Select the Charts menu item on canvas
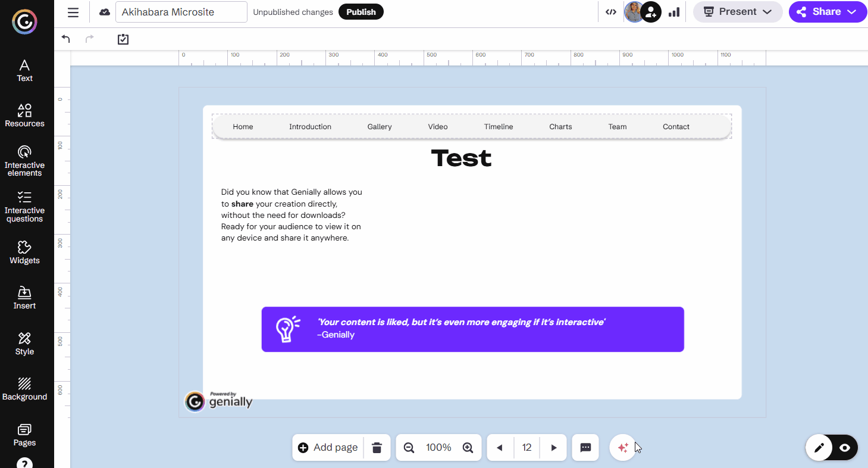Viewport: 868px width, 468px height. tap(560, 127)
